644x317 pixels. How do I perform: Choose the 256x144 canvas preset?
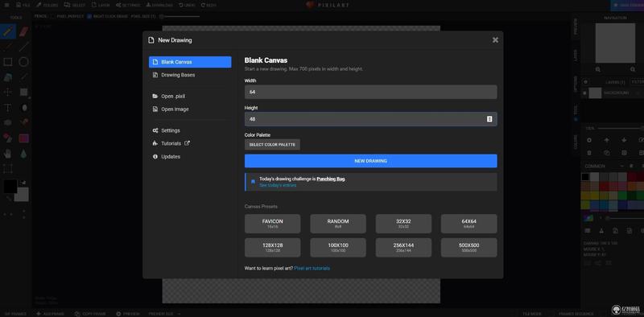pos(403,248)
